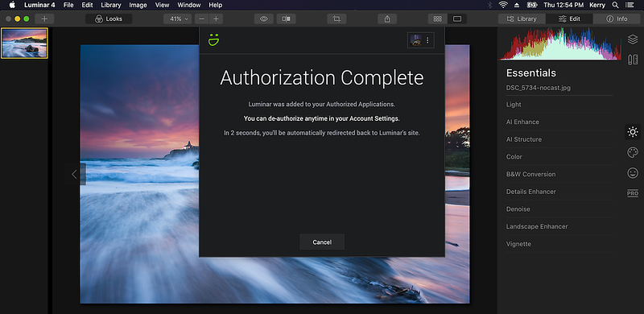The width and height of the screenshot is (644, 314).
Task: Click the Thu 12:54 PM clock
Action: tap(563, 5)
